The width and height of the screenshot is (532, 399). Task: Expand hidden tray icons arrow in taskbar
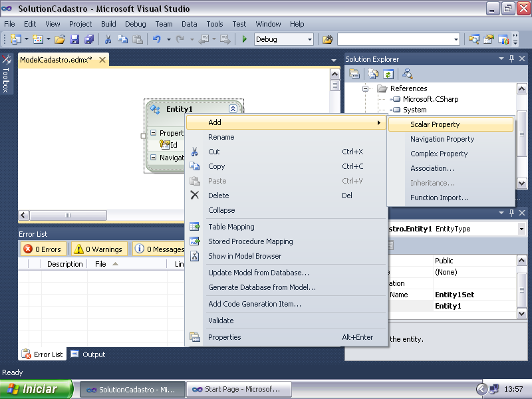[481, 389]
